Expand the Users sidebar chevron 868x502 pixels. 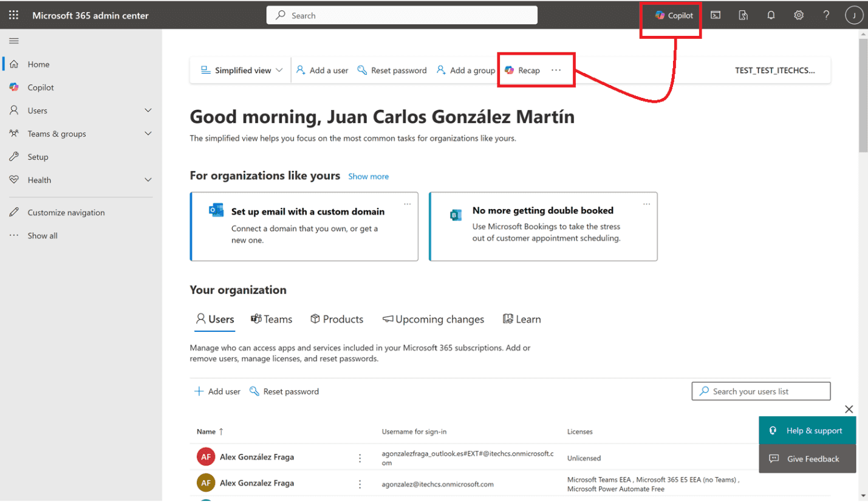point(148,110)
